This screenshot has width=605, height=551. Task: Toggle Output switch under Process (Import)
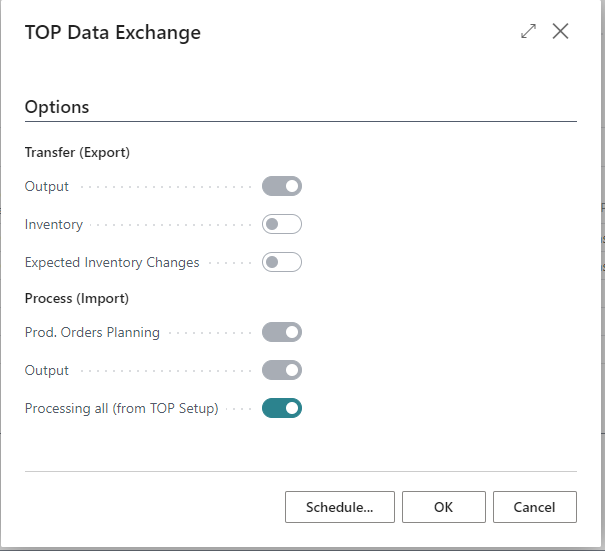tap(281, 370)
